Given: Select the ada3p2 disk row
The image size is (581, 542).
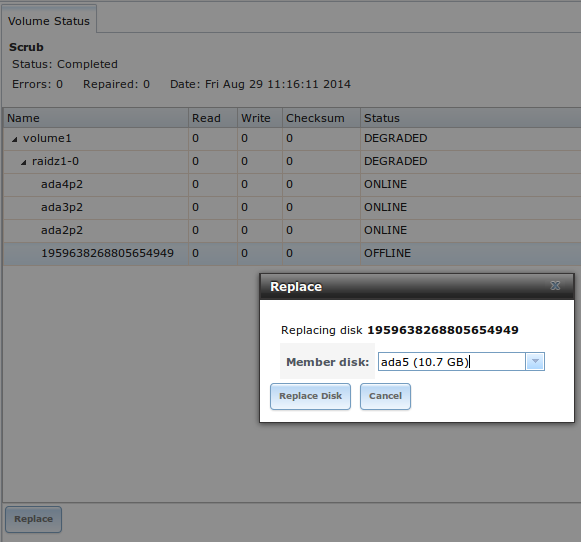Looking at the screenshot, I should [292, 207].
